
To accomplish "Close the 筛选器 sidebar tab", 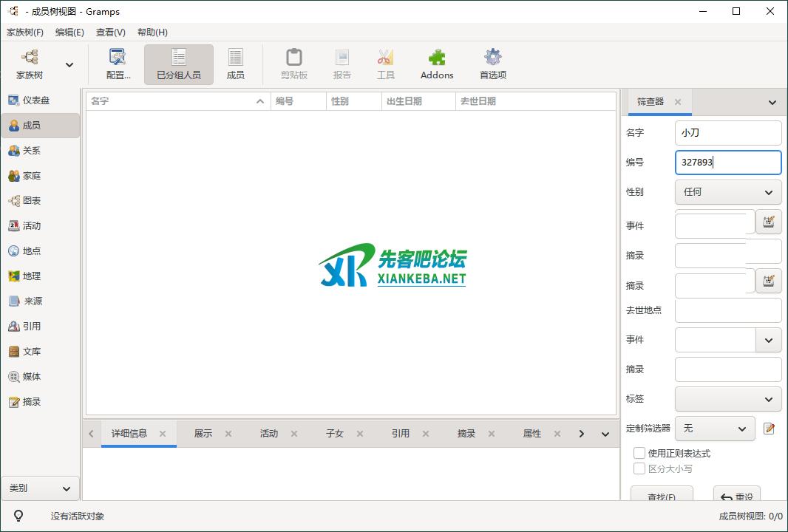I will tap(678, 102).
